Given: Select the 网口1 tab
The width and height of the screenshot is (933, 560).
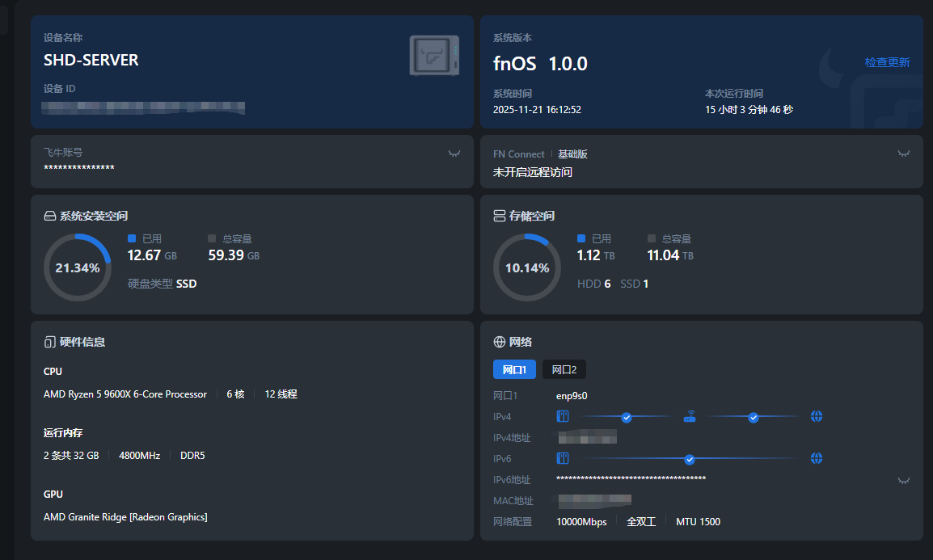Looking at the screenshot, I should click(x=514, y=370).
